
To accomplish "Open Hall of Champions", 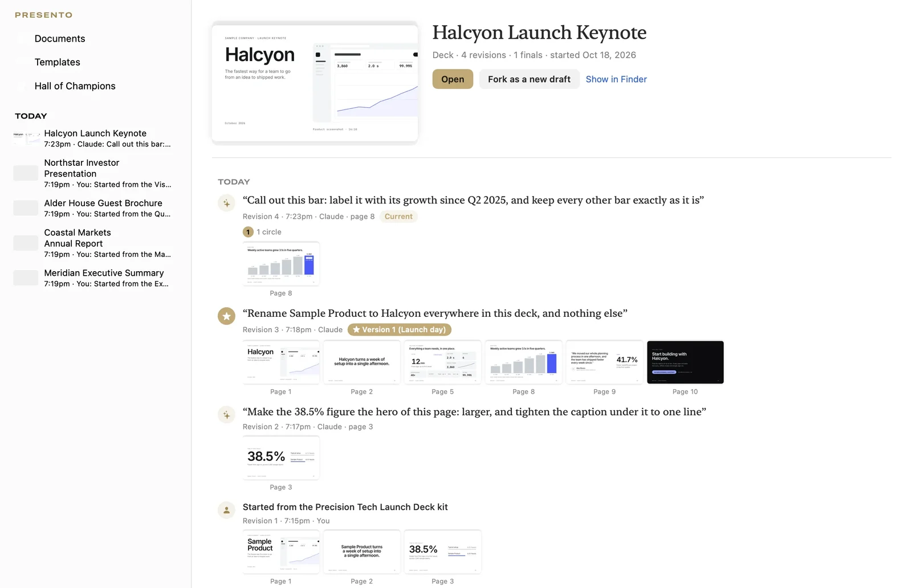I will coord(75,86).
